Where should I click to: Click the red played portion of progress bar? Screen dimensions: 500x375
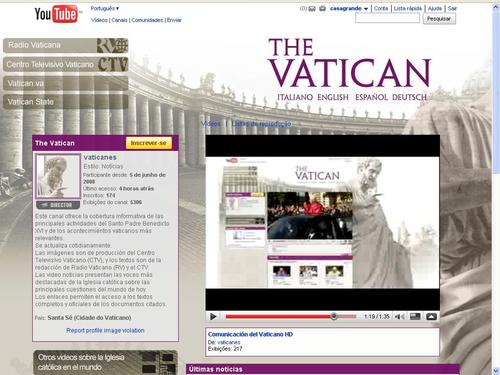(278, 317)
